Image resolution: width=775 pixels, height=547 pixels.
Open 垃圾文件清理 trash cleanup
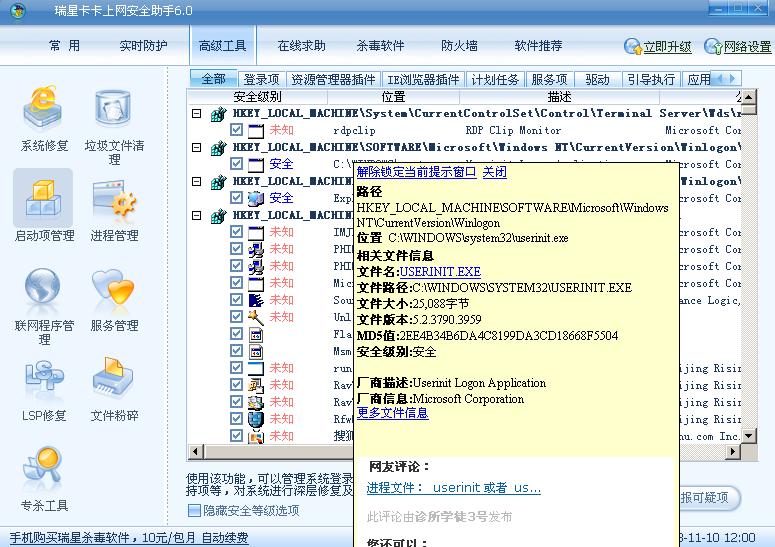tap(114, 125)
